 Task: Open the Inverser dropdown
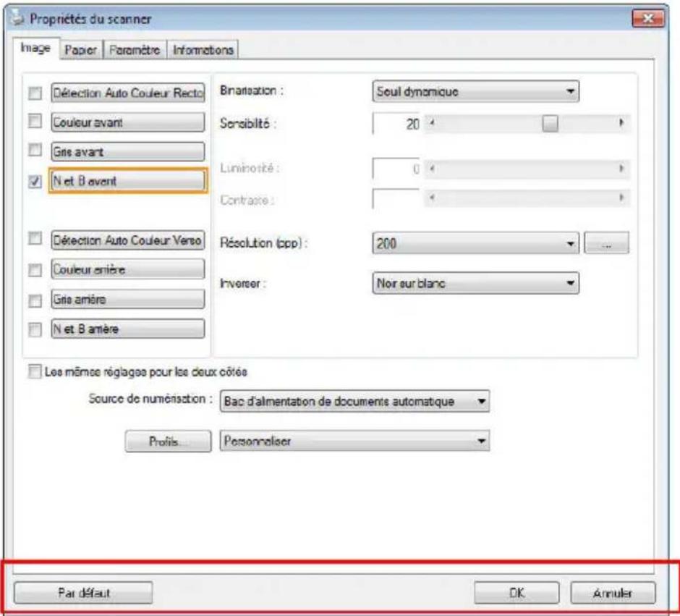pos(476,283)
